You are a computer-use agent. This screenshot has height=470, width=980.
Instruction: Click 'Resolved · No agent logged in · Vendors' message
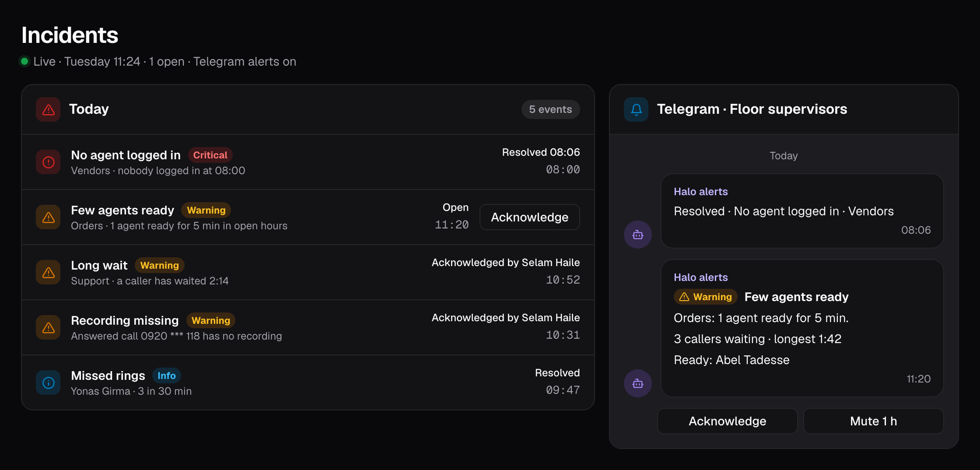click(784, 211)
